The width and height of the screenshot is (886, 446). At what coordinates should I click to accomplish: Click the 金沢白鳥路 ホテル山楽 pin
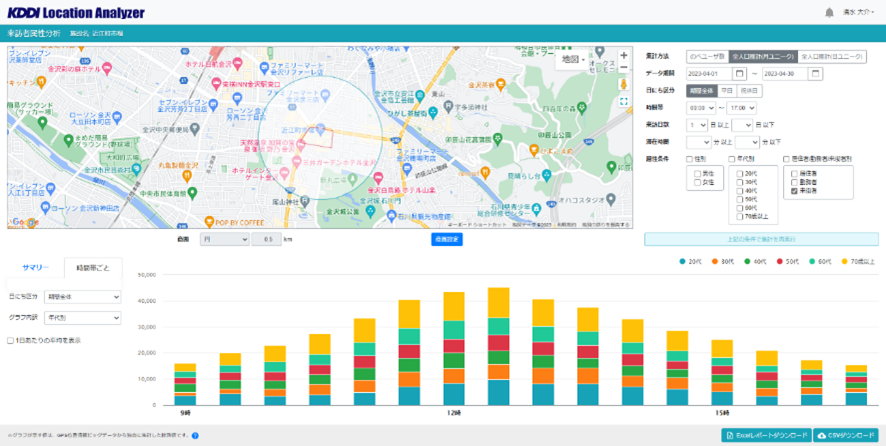click(x=379, y=176)
